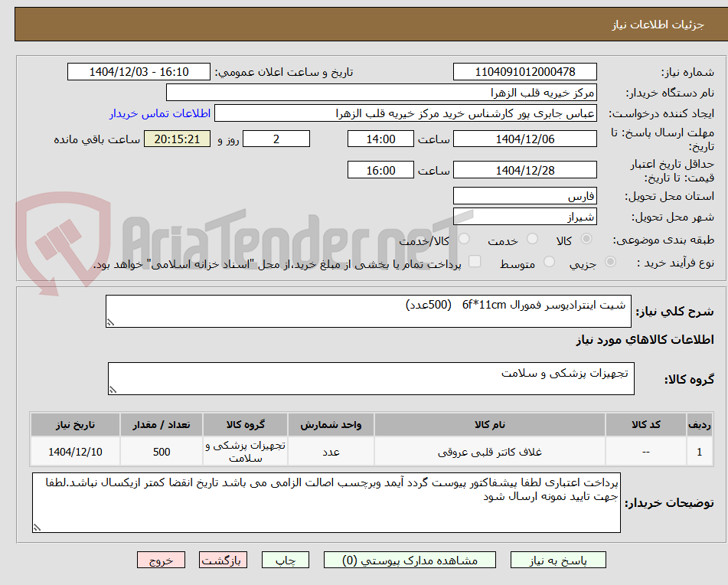Click resize handle of توضیحات خریدار box
The width and height of the screenshot is (728, 585).
click(37, 528)
